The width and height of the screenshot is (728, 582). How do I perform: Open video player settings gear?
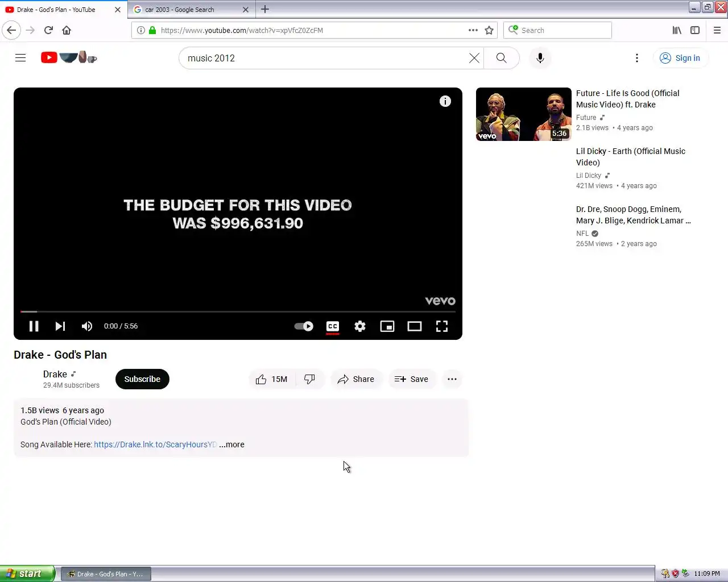click(x=360, y=326)
